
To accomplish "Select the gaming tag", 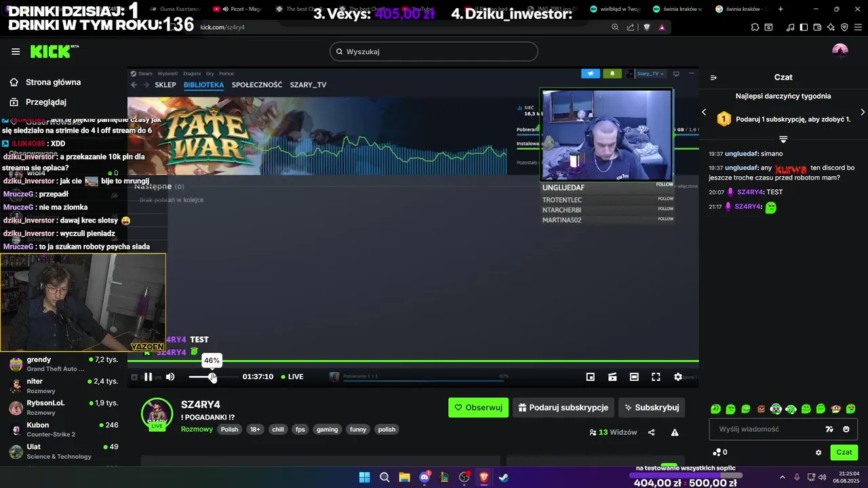I will 327,429.
